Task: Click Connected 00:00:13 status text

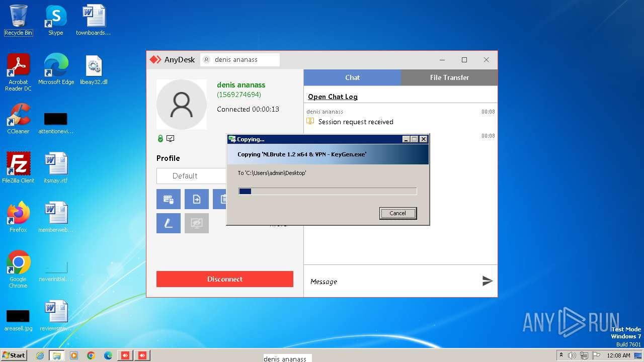Action: [248, 109]
